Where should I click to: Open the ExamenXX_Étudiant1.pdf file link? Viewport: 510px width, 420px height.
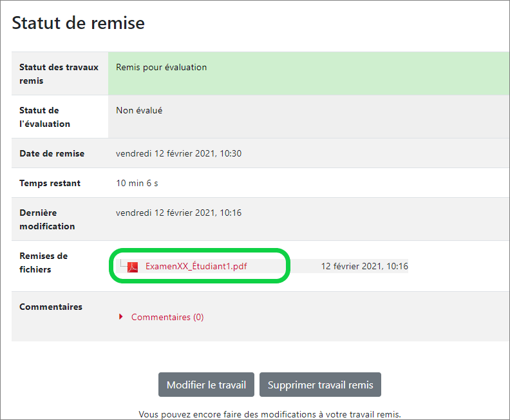pyautogui.click(x=196, y=266)
